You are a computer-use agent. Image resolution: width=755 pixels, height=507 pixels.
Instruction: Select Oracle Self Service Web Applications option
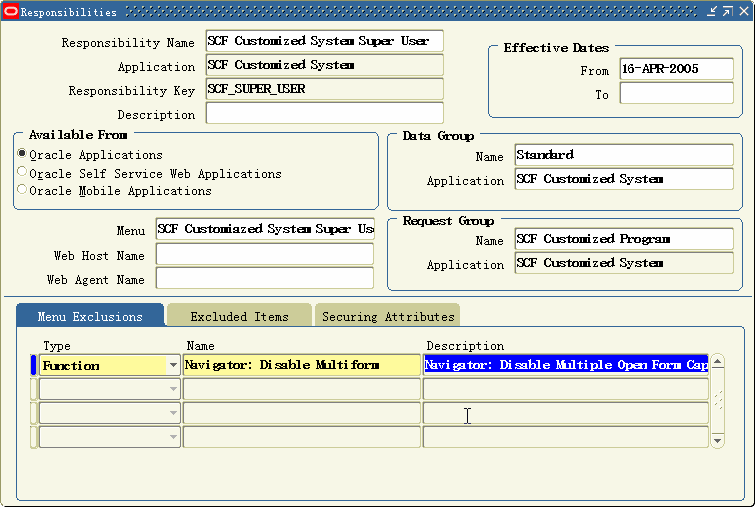pyautogui.click(x=22, y=172)
